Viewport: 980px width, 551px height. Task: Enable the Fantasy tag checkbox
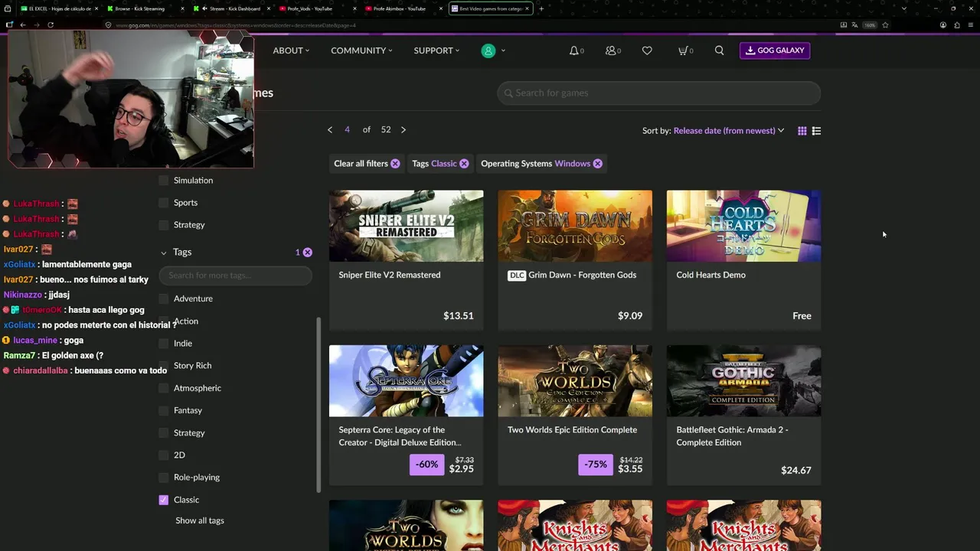(163, 410)
